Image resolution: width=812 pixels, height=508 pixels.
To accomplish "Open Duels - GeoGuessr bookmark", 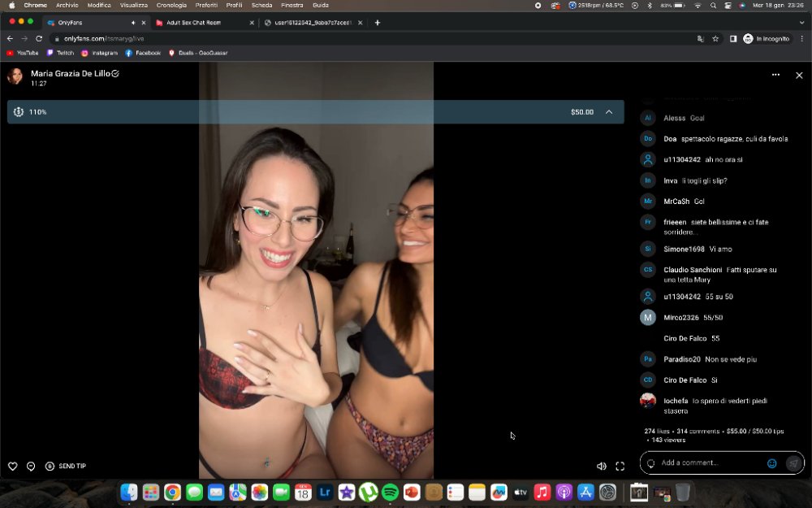I will pos(198,53).
